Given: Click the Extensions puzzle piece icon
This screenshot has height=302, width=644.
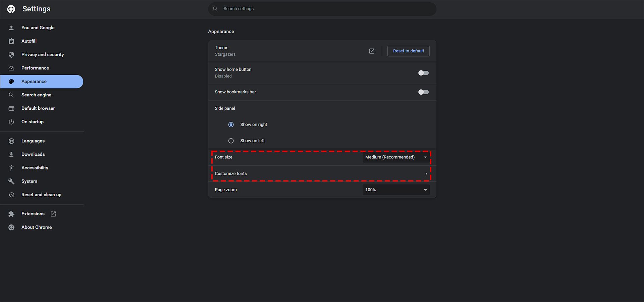Looking at the screenshot, I should [11, 214].
